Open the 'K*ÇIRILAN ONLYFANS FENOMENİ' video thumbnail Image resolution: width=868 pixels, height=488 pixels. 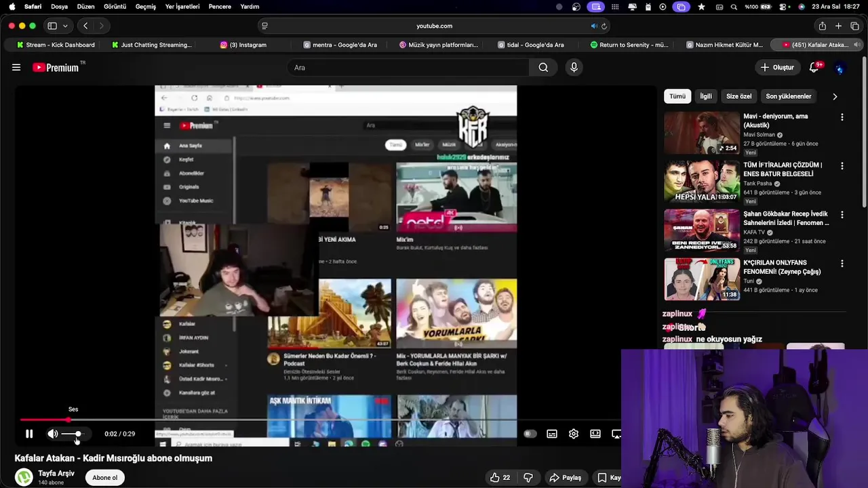click(x=702, y=279)
